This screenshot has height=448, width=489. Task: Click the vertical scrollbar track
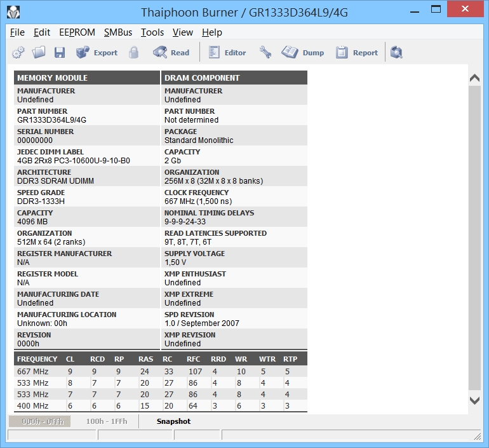point(474,237)
